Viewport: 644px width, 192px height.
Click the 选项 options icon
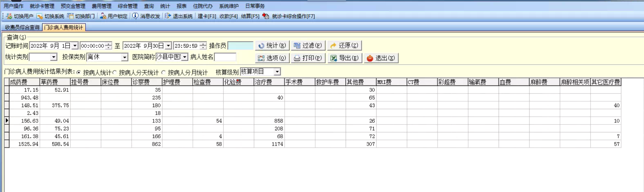coord(261,58)
